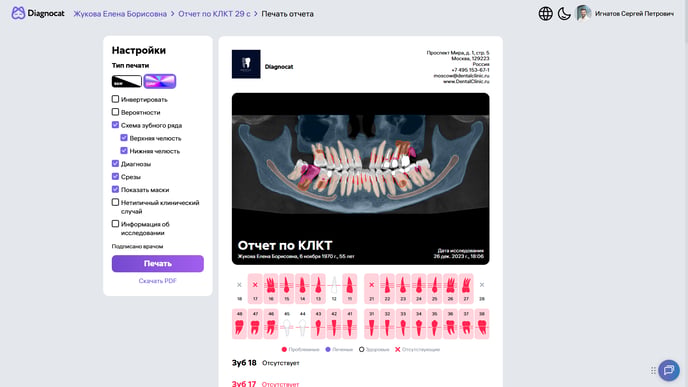
Task: Select healthy lower tooth 45
Action: coord(287,324)
